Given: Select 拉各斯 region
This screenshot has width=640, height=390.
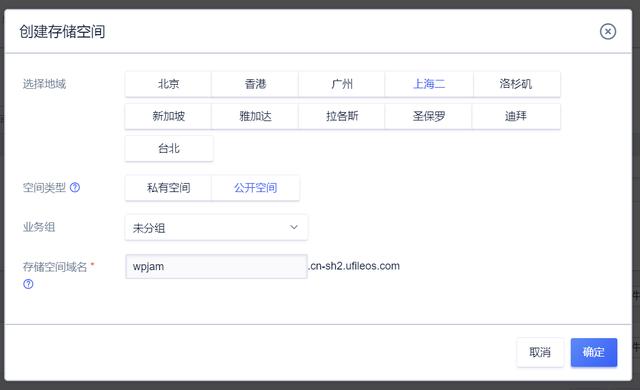Looking at the screenshot, I should pos(342,116).
